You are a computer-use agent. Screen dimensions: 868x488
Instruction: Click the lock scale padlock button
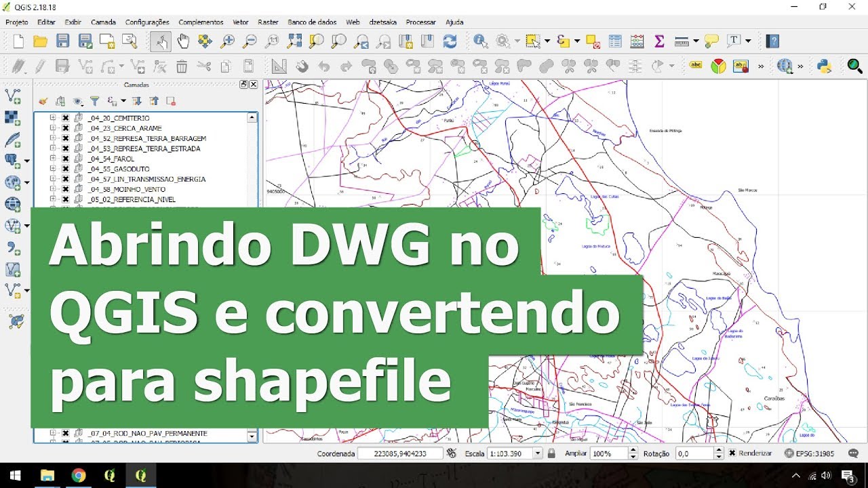551,453
